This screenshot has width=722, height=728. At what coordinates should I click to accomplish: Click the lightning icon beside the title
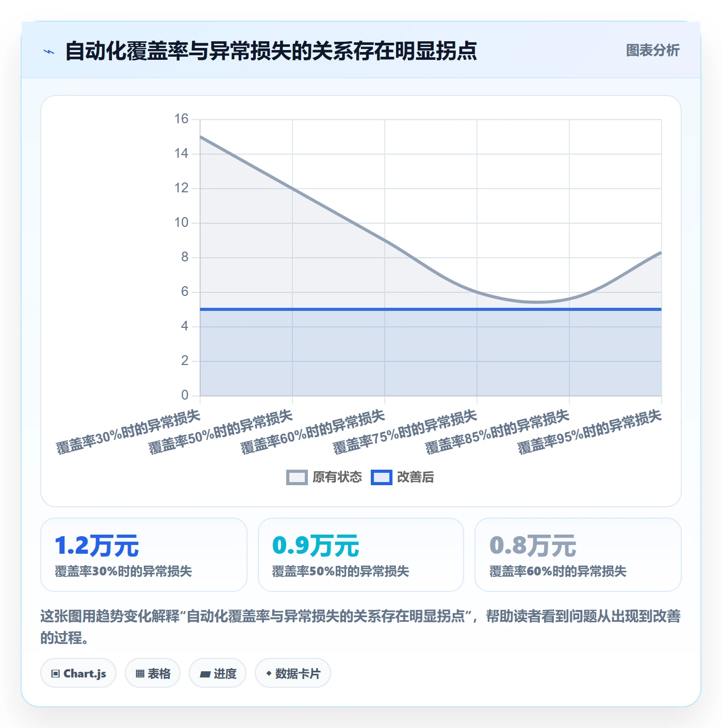click(49, 52)
